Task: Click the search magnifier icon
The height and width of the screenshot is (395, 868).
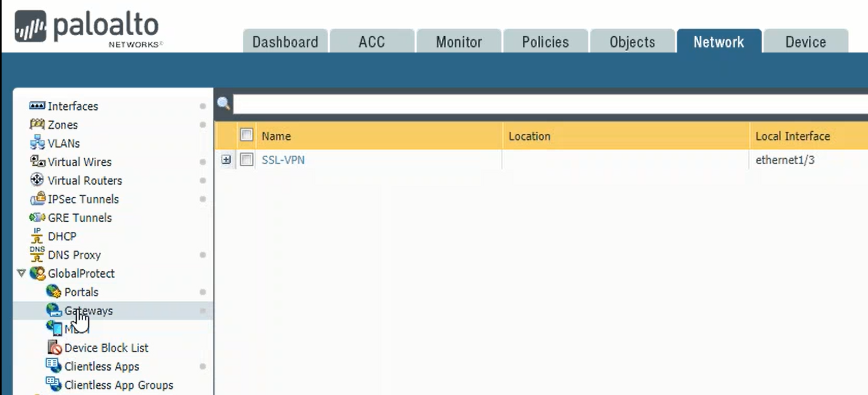Action: pyautogui.click(x=224, y=103)
